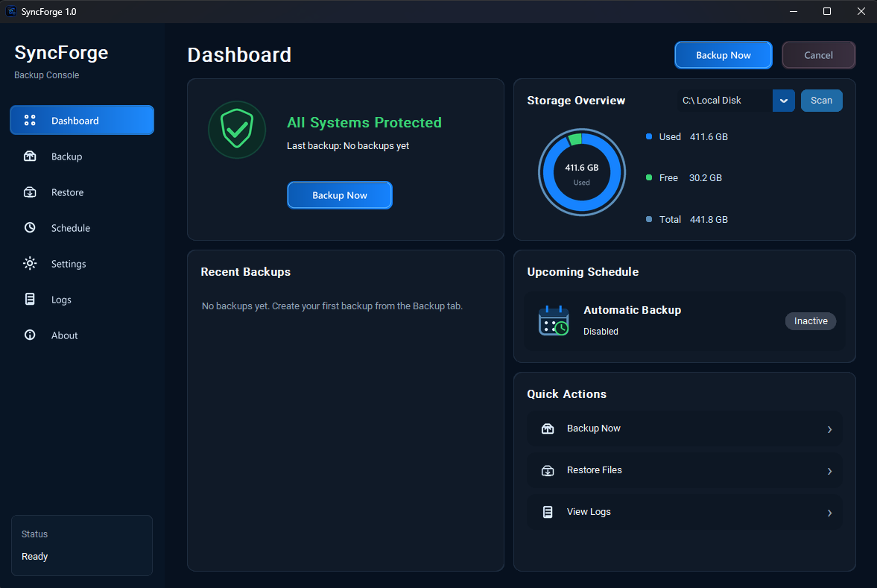This screenshot has height=588, width=877.
Task: Click Backup Now in the header
Action: (724, 55)
